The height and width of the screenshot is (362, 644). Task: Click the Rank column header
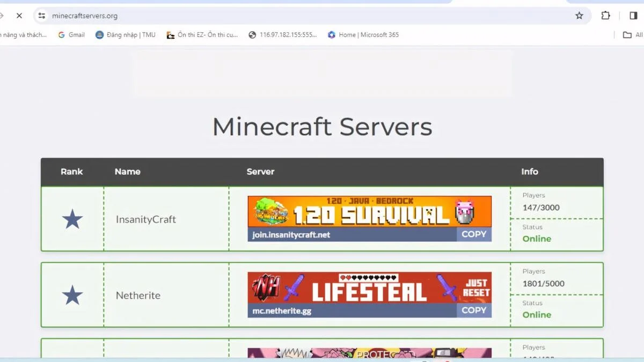click(71, 172)
